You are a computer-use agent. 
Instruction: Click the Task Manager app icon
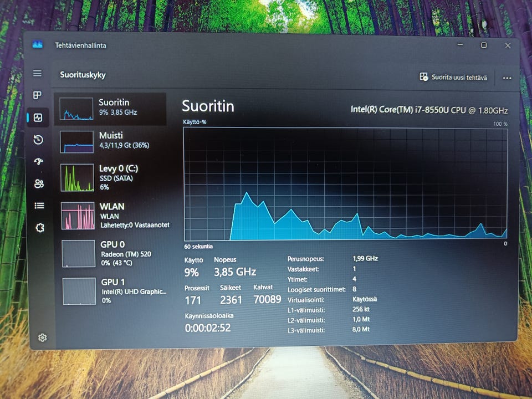(x=38, y=44)
